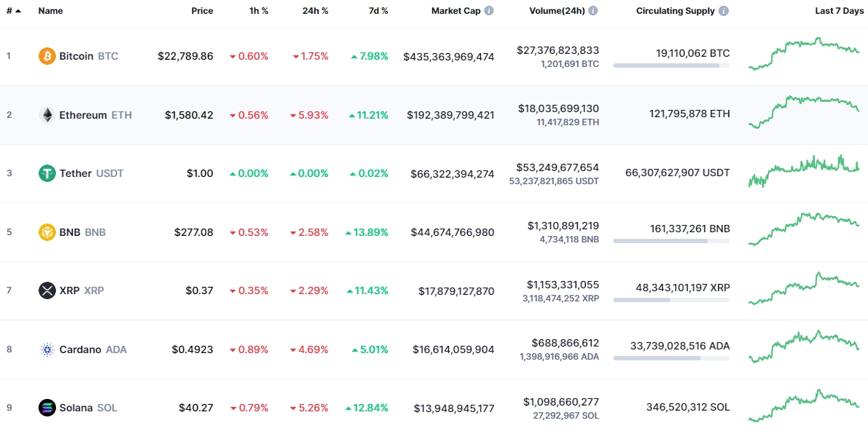Screen dimensions: 868x431
Task: Sort by Market Cap column header
Action: (455, 10)
